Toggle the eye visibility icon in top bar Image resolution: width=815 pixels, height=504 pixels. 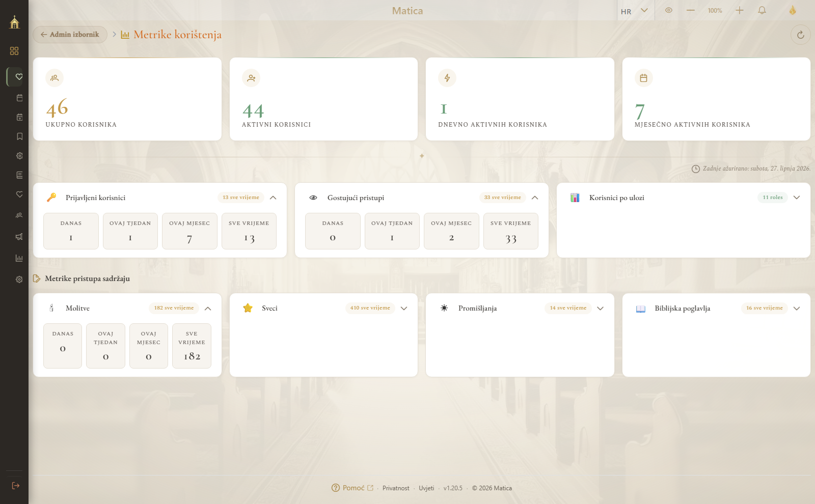coord(669,10)
